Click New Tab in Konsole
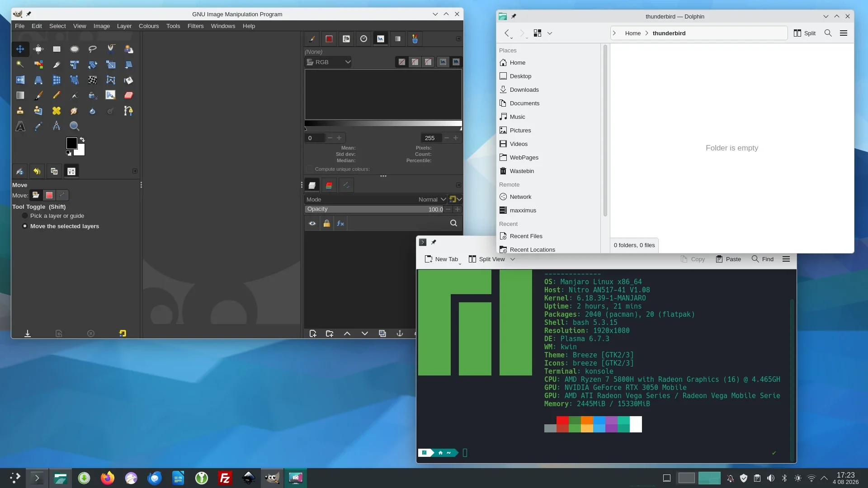Screen dimensions: 868x488 click(441, 259)
